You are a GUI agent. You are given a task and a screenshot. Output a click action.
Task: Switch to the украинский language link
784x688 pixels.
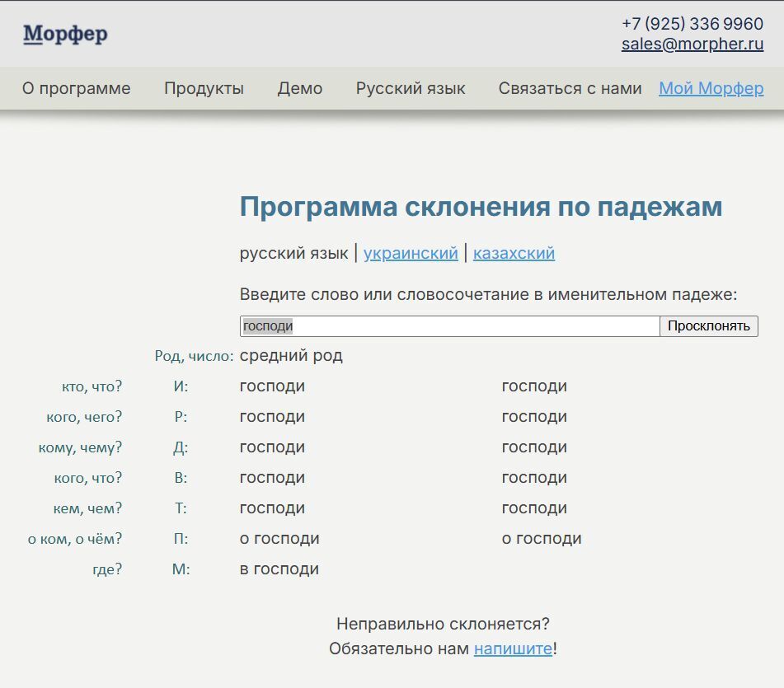411,253
